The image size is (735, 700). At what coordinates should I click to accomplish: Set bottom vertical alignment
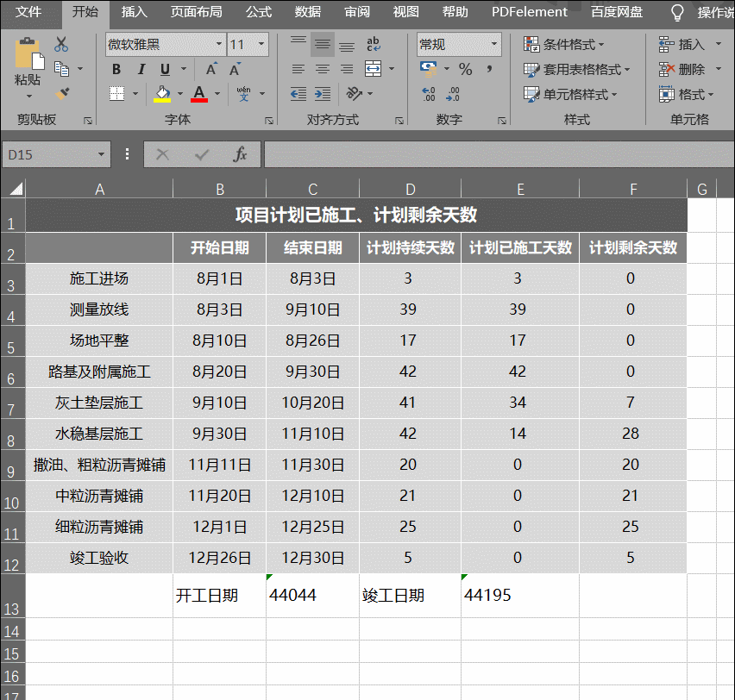pos(347,45)
